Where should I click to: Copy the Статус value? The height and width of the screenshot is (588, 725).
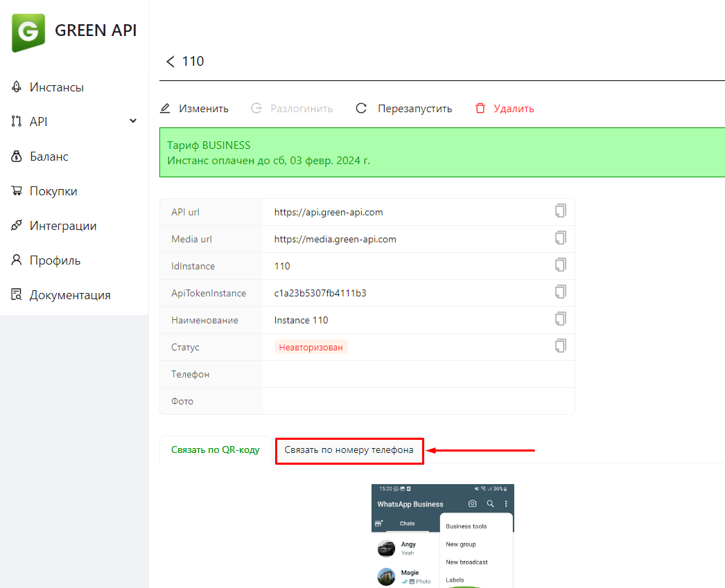(x=560, y=346)
